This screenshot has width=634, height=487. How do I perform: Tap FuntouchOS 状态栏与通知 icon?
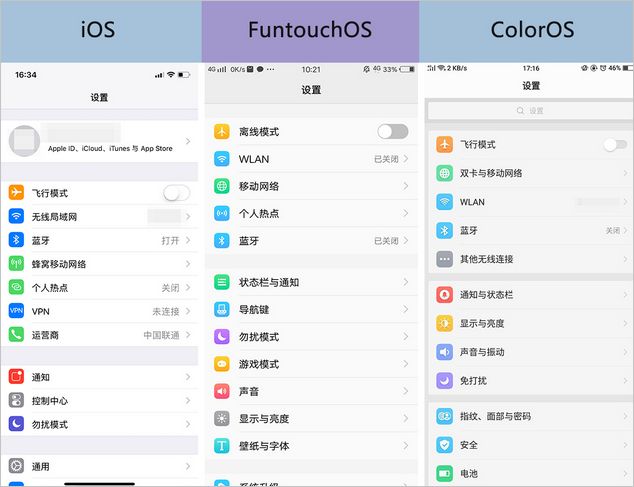tap(222, 282)
